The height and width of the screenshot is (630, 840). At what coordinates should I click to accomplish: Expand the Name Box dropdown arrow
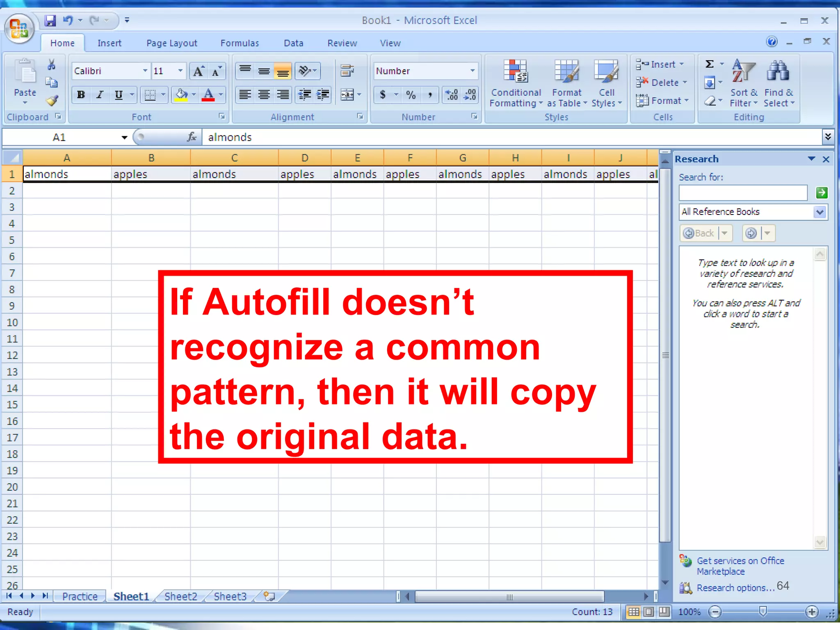[124, 137]
